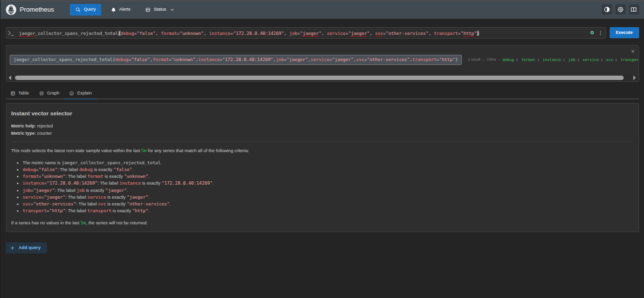The width and height of the screenshot is (644, 298).
Task: Click 'format: 1' label stat
Action: pyautogui.click(x=531, y=60)
